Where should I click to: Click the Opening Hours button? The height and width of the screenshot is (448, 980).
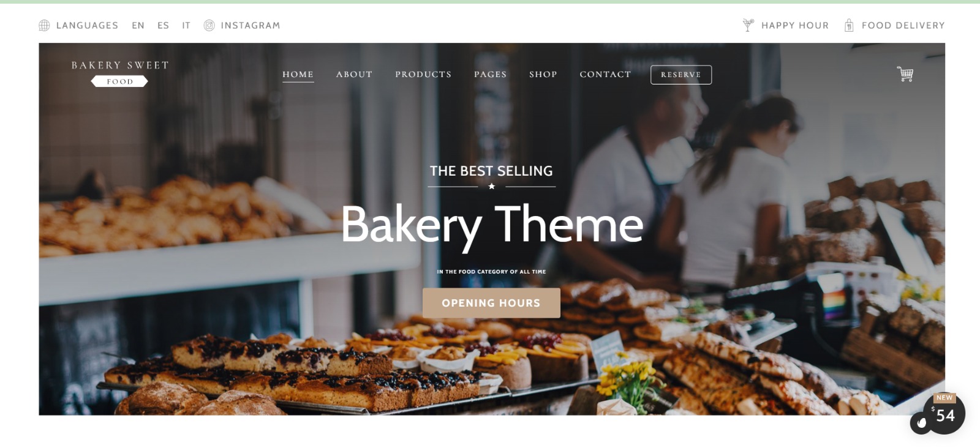(x=491, y=303)
